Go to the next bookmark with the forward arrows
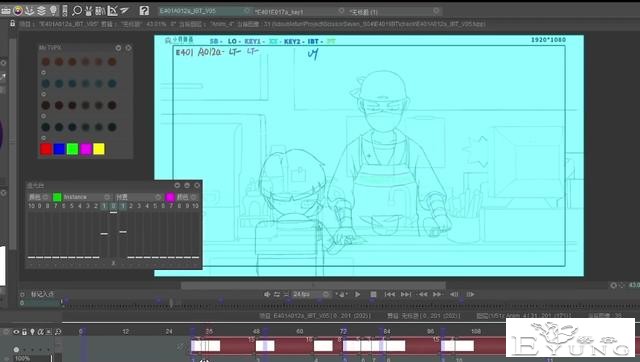Image resolution: width=640 pixels, height=362 pixels. (x=438, y=294)
